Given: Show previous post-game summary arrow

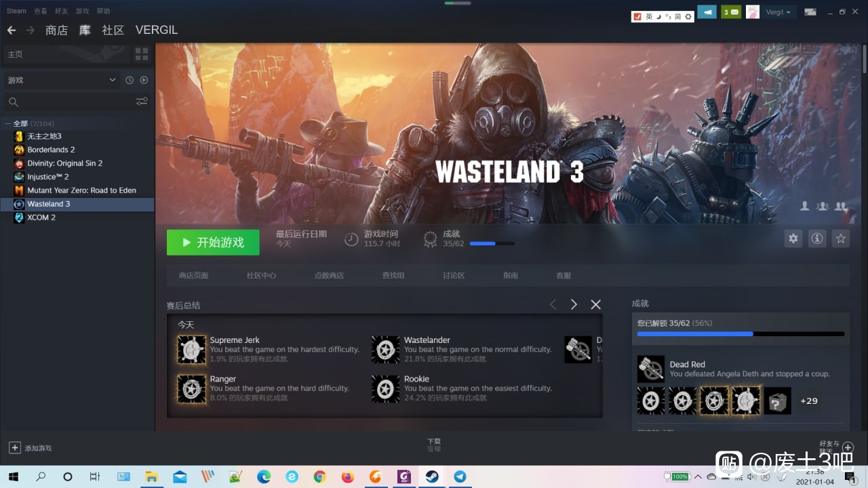Looking at the screenshot, I should point(553,304).
